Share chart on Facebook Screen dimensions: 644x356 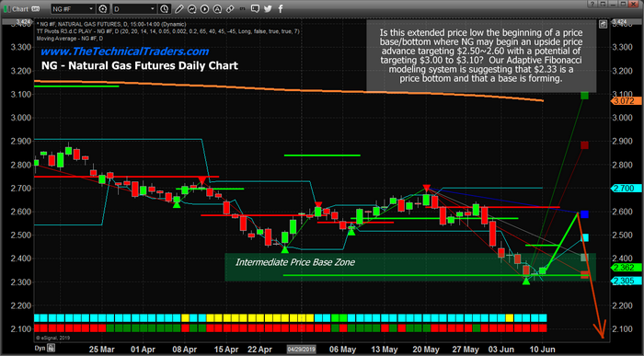pos(281,8)
